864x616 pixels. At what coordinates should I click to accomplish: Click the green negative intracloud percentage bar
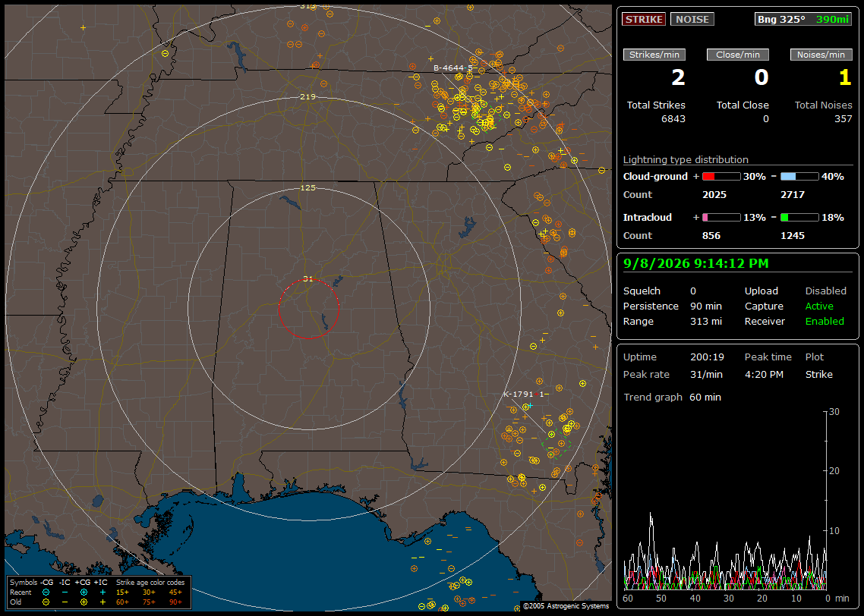[x=799, y=218]
